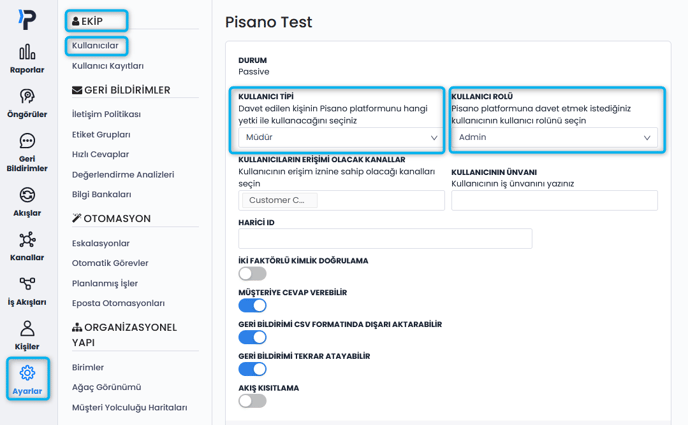The image size is (688, 425).
Task: Click the Öngörüler sidebar icon
Action: tap(27, 97)
